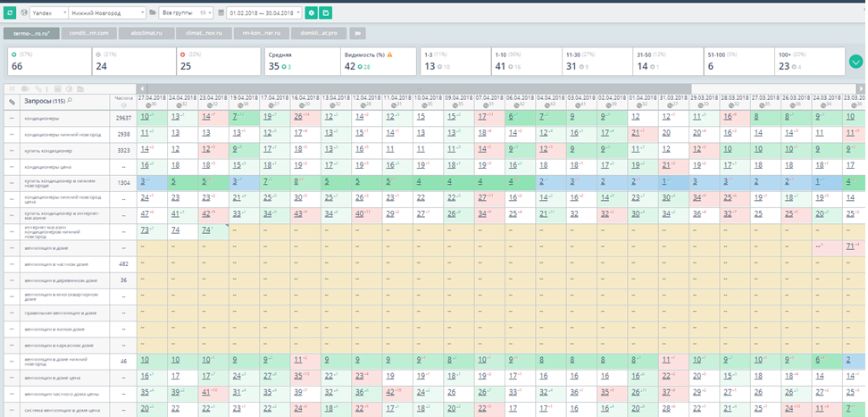Screen dimensions: 868x417
Task: Click the calculator-like icon in table toolbar
Action: click(x=58, y=88)
